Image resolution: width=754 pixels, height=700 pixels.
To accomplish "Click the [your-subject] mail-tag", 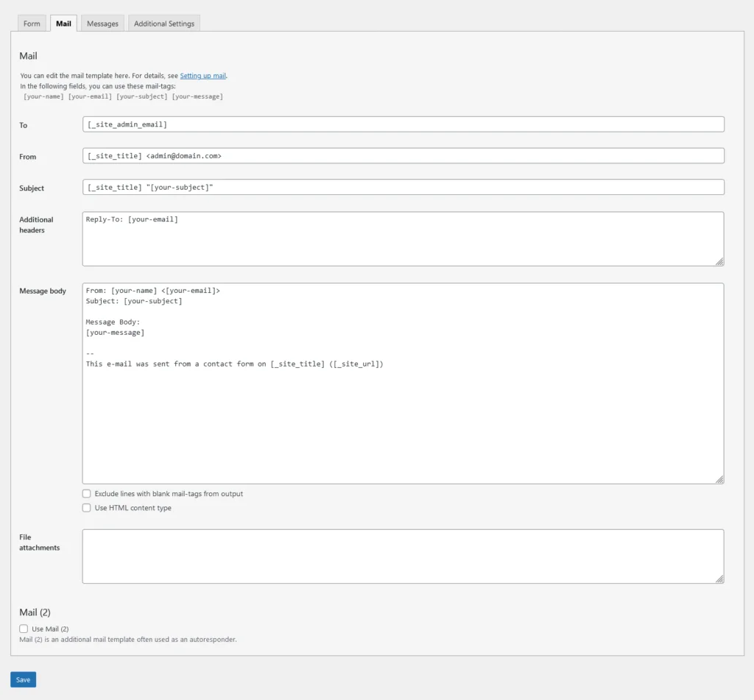I will click(x=141, y=96).
